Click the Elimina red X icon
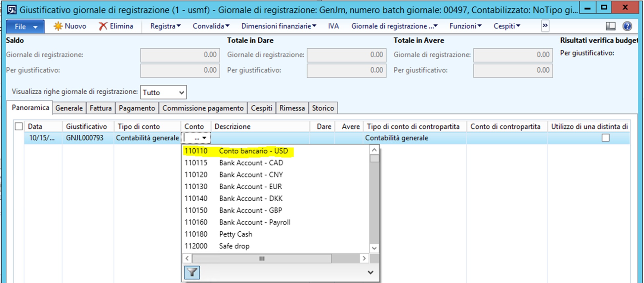This screenshot has width=644, height=283. [103, 26]
